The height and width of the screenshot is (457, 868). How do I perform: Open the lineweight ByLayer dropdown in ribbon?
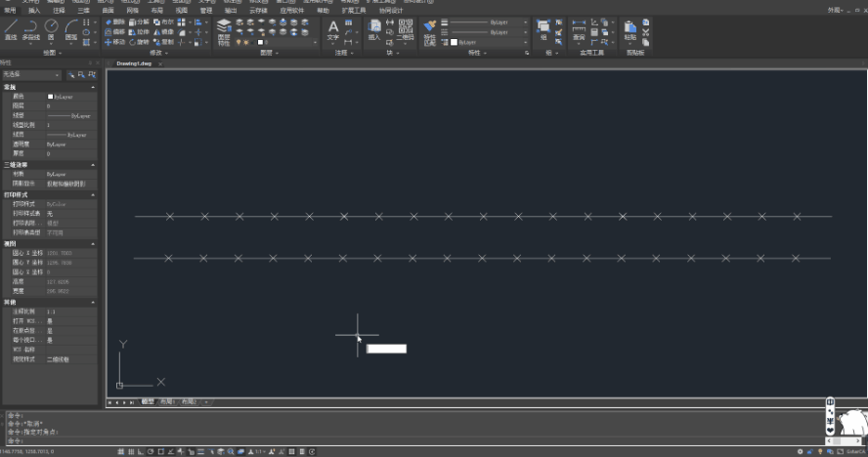tap(489, 22)
